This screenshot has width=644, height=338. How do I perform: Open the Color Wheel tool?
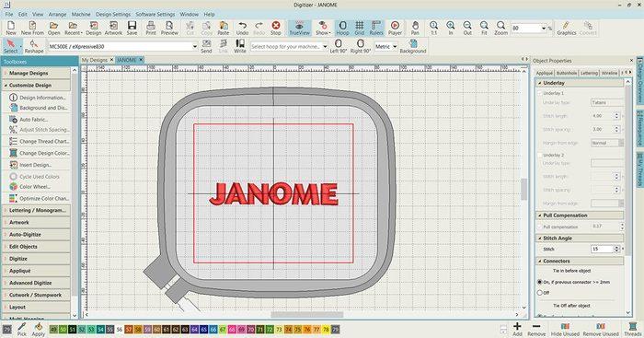[35, 187]
